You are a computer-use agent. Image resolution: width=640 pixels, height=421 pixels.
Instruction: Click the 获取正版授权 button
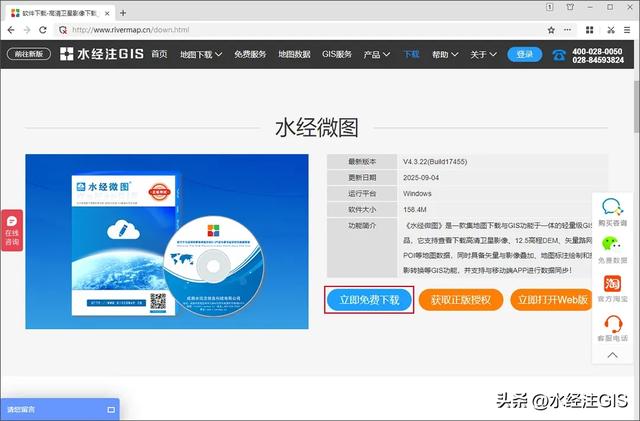[461, 300]
